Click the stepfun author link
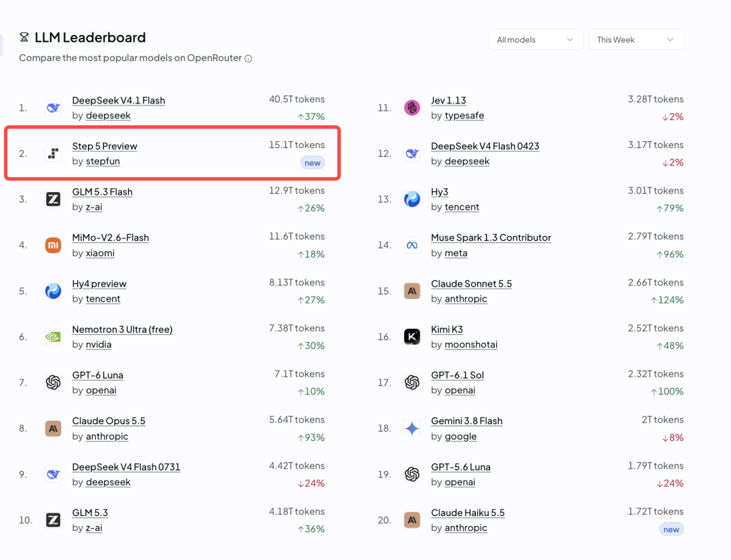 pos(103,161)
